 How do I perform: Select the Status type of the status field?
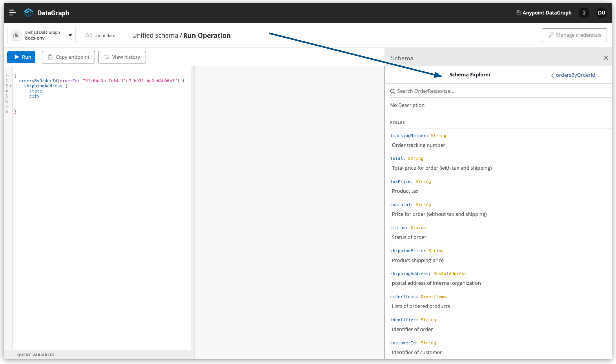click(418, 228)
